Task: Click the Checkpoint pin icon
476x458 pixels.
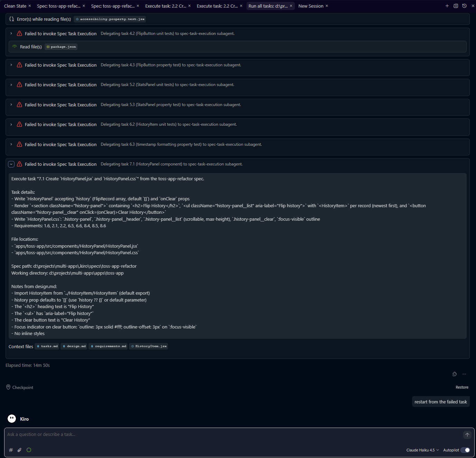Action: click(8, 387)
